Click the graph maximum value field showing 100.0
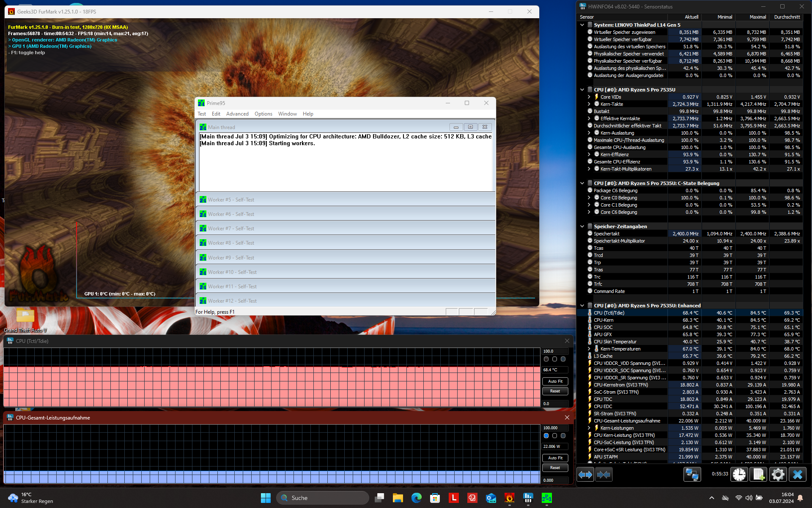Image resolution: width=812 pixels, height=508 pixels. [x=554, y=351]
